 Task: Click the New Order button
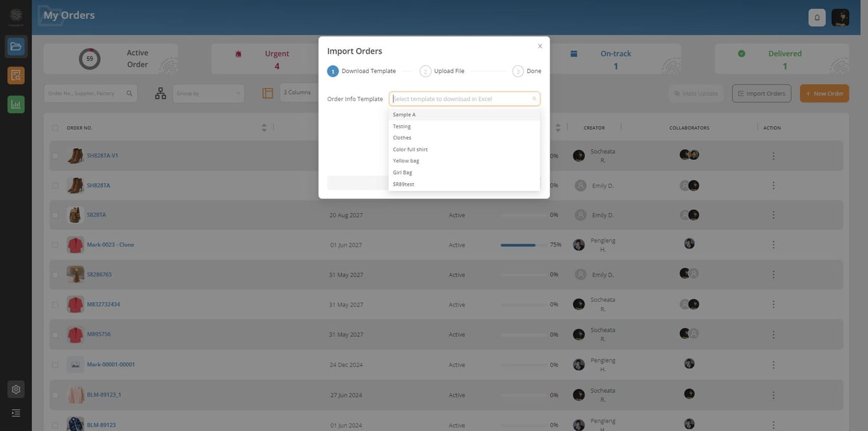pos(824,93)
